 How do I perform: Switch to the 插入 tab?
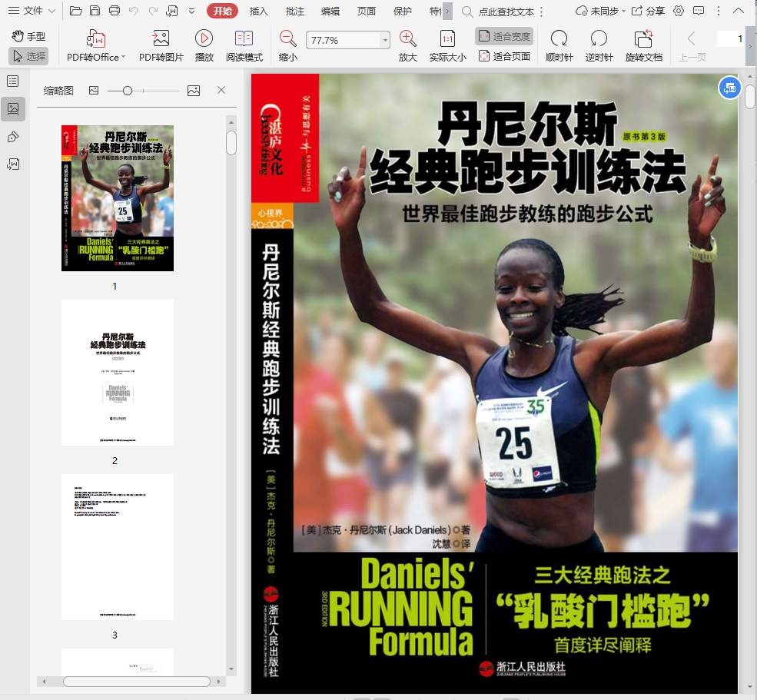(259, 11)
